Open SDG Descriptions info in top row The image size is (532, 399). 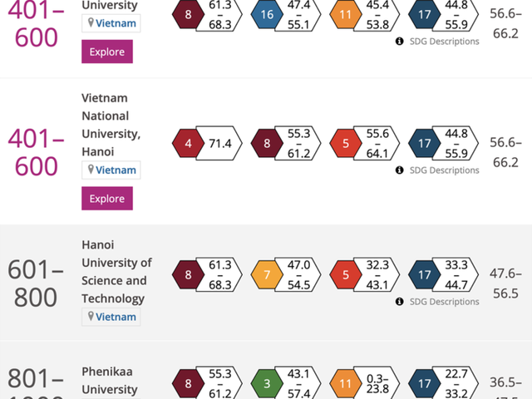click(437, 41)
